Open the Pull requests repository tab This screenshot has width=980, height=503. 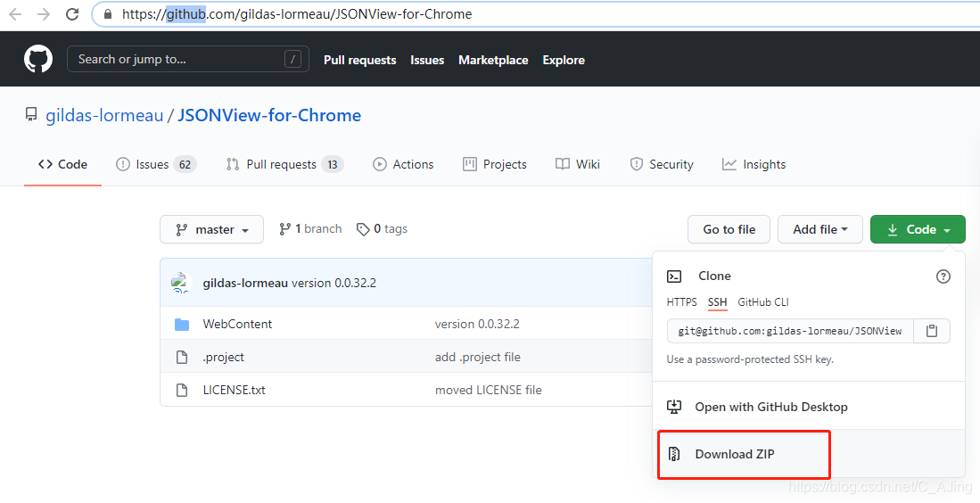(x=284, y=164)
